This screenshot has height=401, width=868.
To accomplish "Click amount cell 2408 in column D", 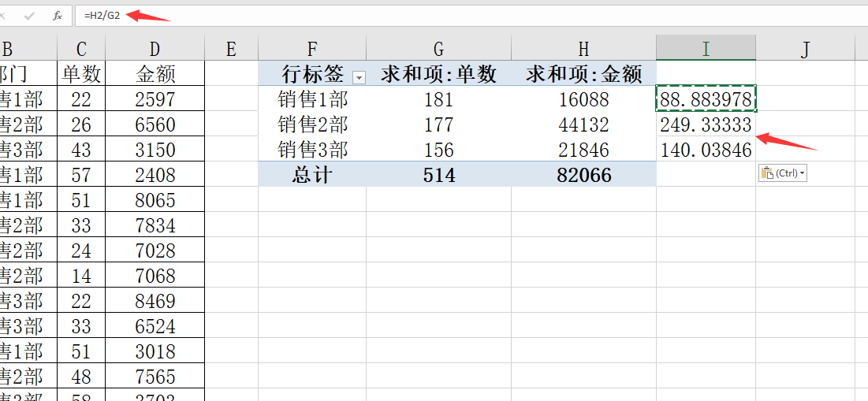I will tap(155, 175).
